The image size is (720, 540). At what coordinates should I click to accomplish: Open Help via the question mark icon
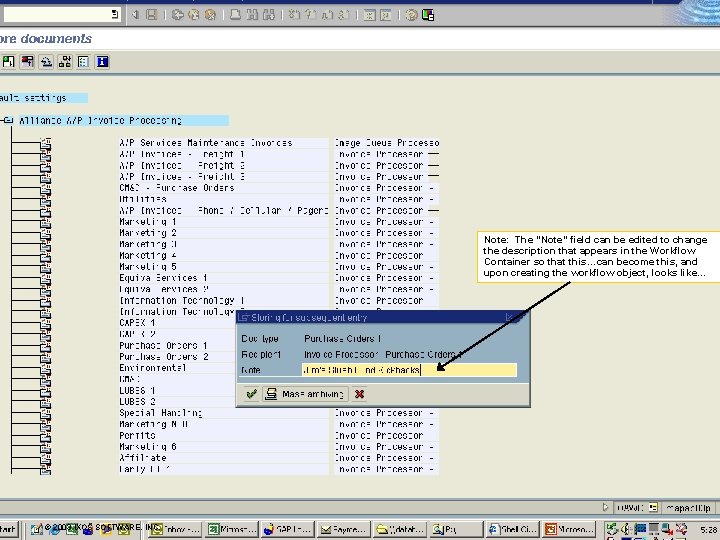click(x=411, y=15)
